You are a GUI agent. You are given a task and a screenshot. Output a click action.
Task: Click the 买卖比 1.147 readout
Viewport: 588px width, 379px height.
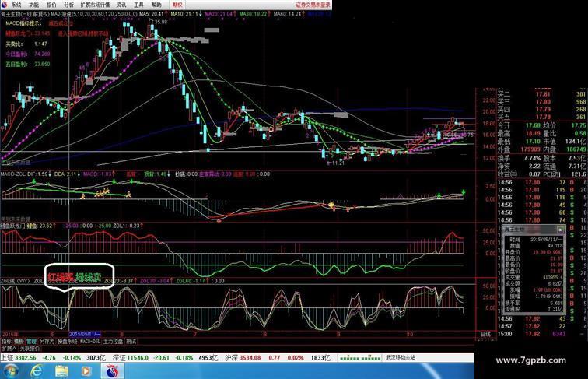click(26, 44)
